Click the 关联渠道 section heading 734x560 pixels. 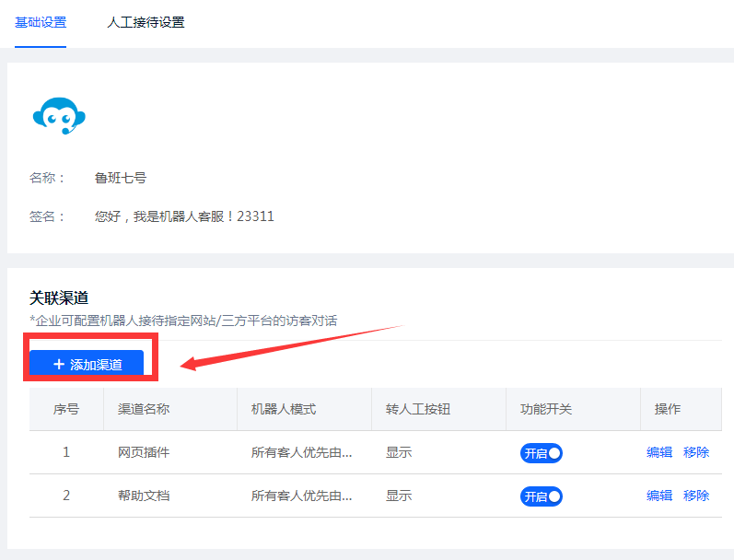point(59,297)
